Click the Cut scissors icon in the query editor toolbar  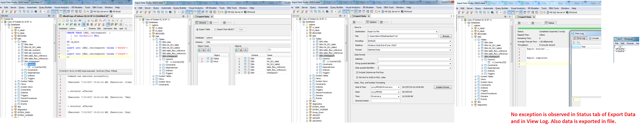[88, 21]
